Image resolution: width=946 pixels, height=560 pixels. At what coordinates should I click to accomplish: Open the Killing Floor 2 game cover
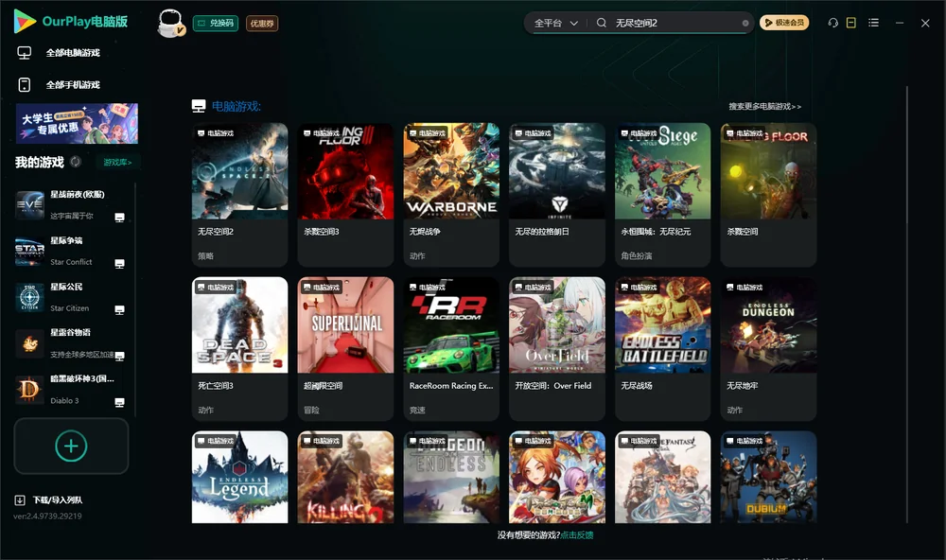point(345,477)
